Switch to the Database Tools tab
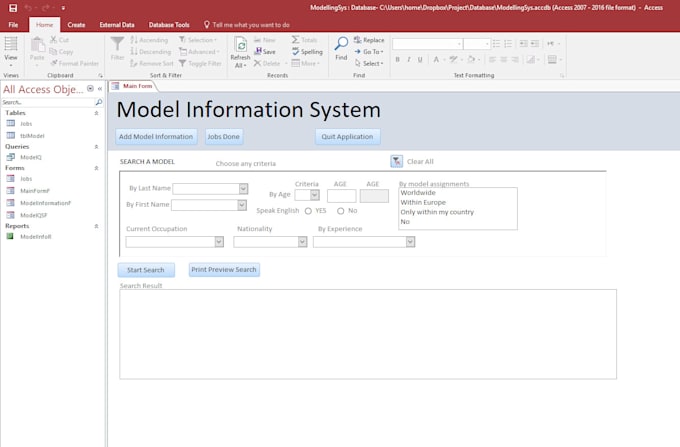 coord(169,25)
